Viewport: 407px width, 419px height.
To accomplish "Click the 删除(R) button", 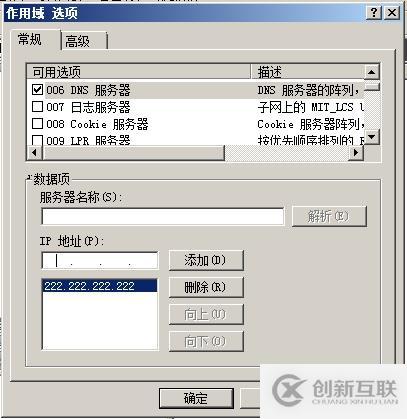I will 206,287.
